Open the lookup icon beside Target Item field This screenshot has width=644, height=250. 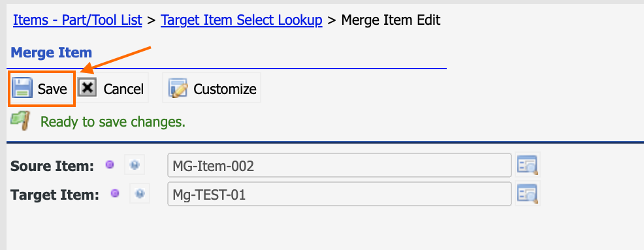pos(527,193)
